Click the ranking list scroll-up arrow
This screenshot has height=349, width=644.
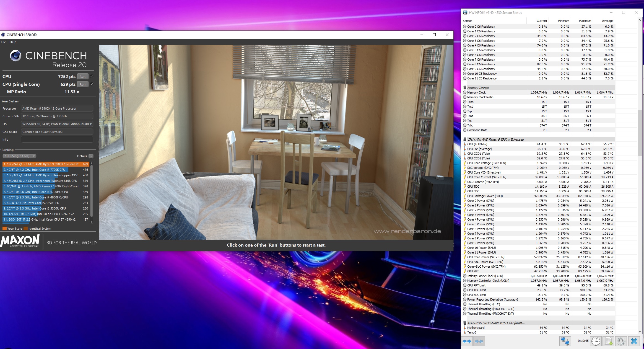(x=92, y=164)
